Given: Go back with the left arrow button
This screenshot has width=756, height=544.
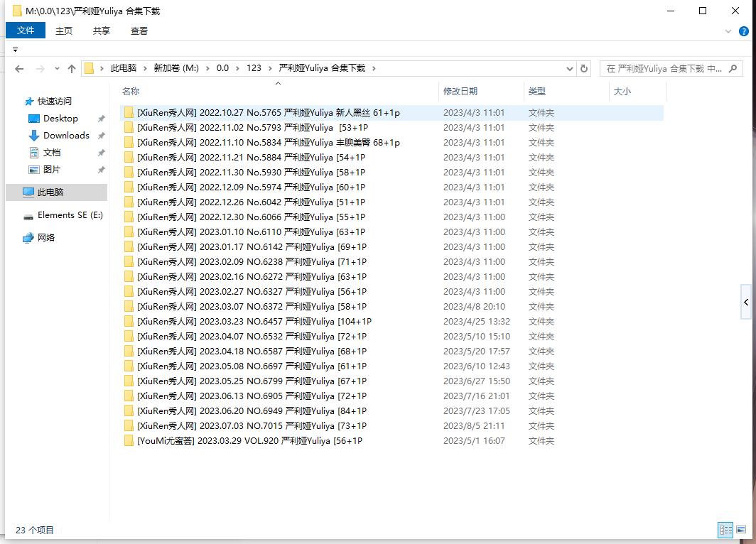Looking at the screenshot, I should point(19,69).
